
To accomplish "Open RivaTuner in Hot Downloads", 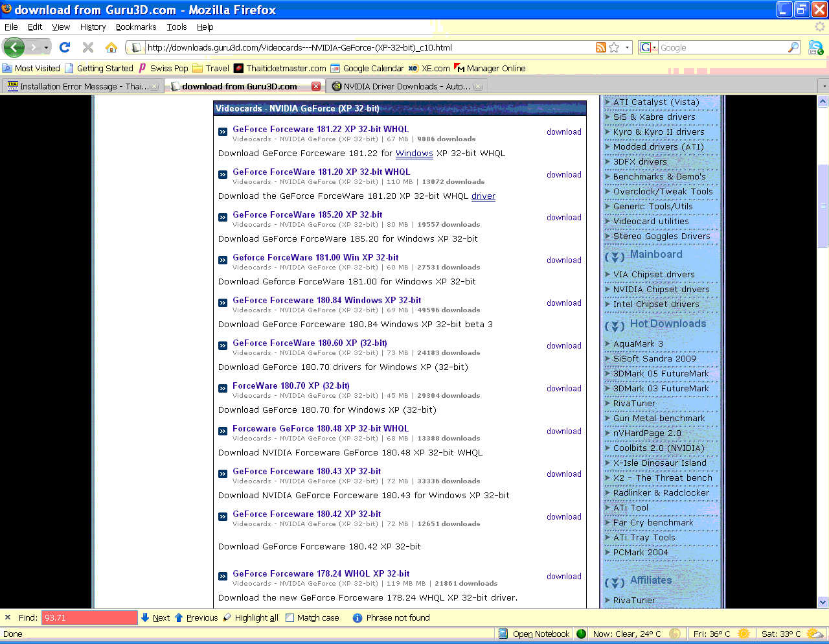I will [x=634, y=403].
